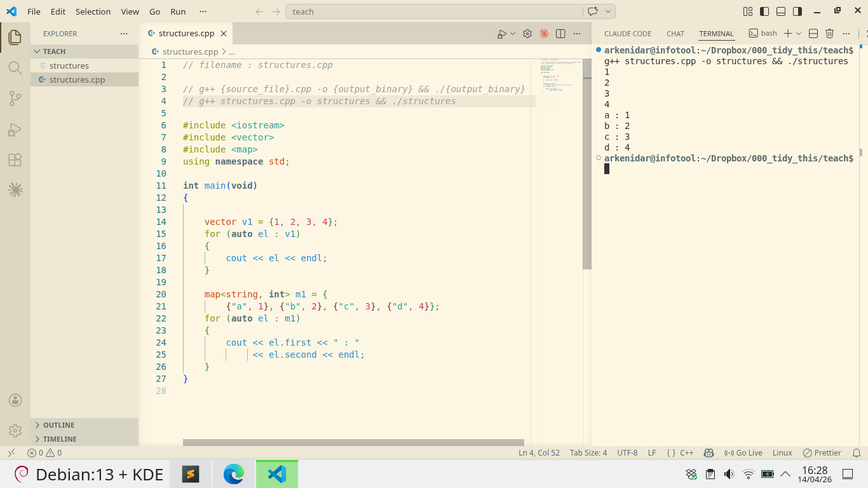868x488 pixels.
Task: Kill terminal with the trash icon
Action: click(x=829, y=34)
